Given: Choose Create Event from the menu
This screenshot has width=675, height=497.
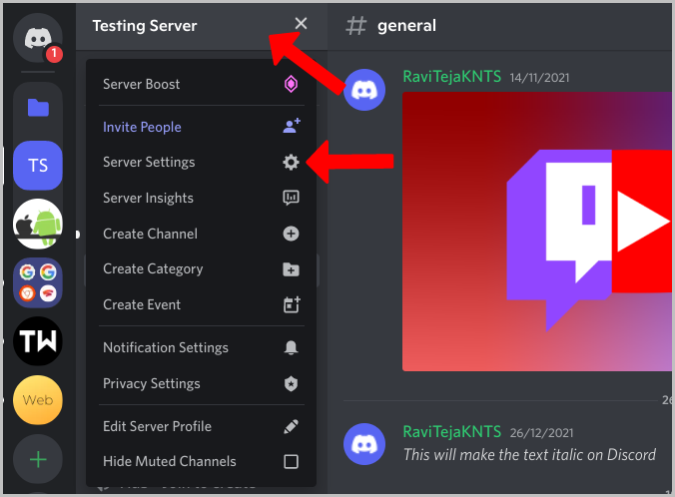Looking at the screenshot, I should (x=201, y=305).
